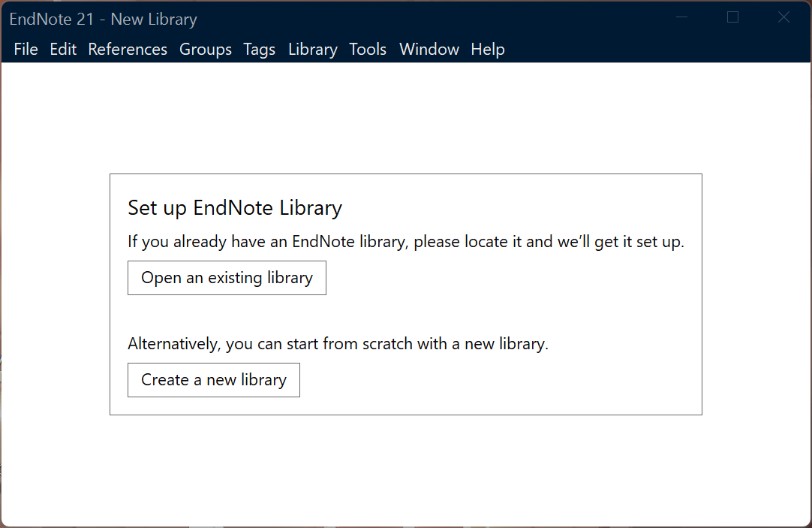Open the Groups menu
Image resolution: width=812 pixels, height=528 pixels.
tap(206, 50)
